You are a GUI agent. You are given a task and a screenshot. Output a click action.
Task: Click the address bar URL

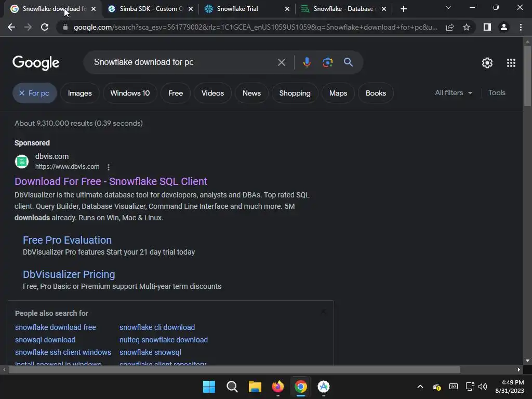point(256,27)
